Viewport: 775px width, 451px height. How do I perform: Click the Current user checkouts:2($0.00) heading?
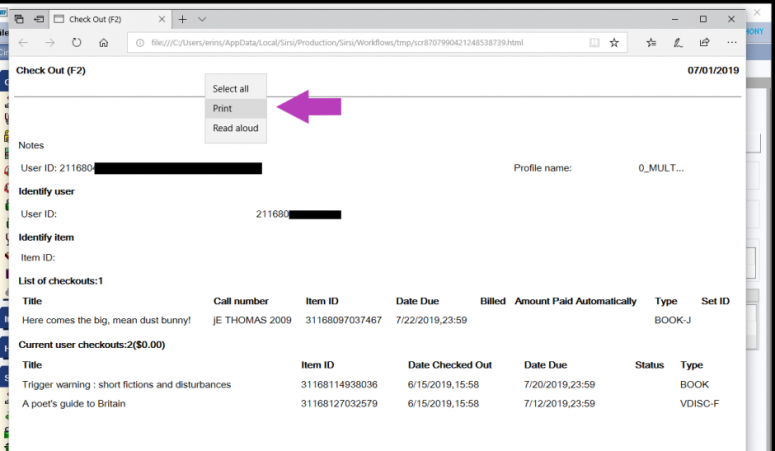click(x=92, y=345)
